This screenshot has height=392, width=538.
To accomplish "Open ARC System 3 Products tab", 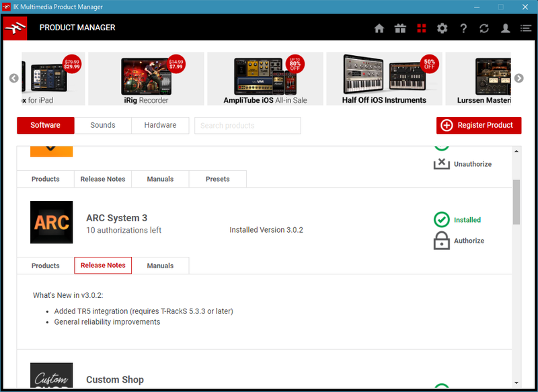I will pyautogui.click(x=46, y=266).
